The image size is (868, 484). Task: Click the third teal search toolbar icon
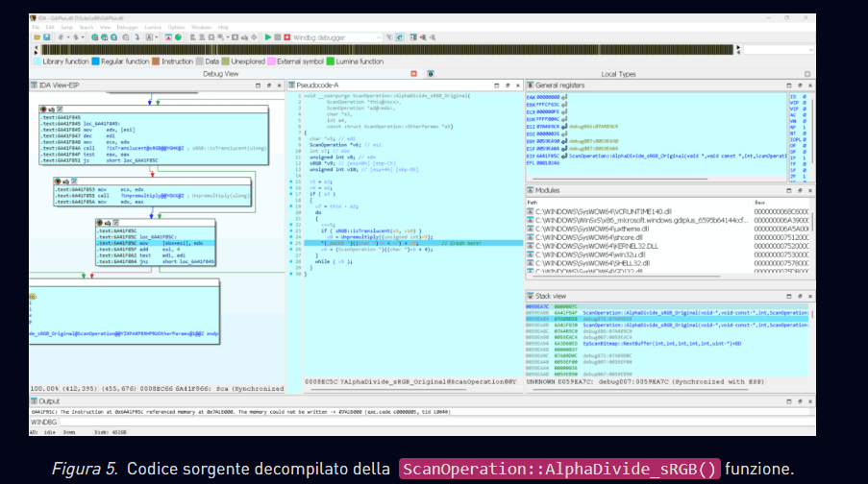coord(114,37)
